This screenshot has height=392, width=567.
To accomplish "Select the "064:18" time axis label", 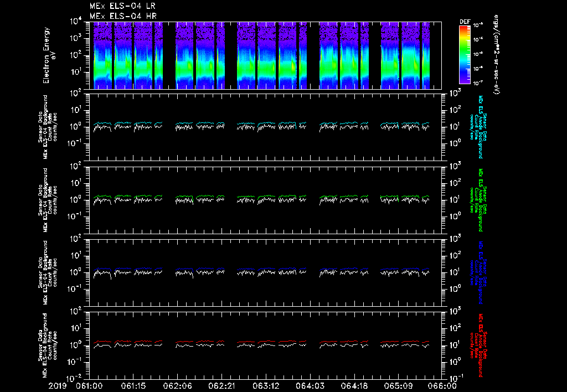I will point(354,386).
